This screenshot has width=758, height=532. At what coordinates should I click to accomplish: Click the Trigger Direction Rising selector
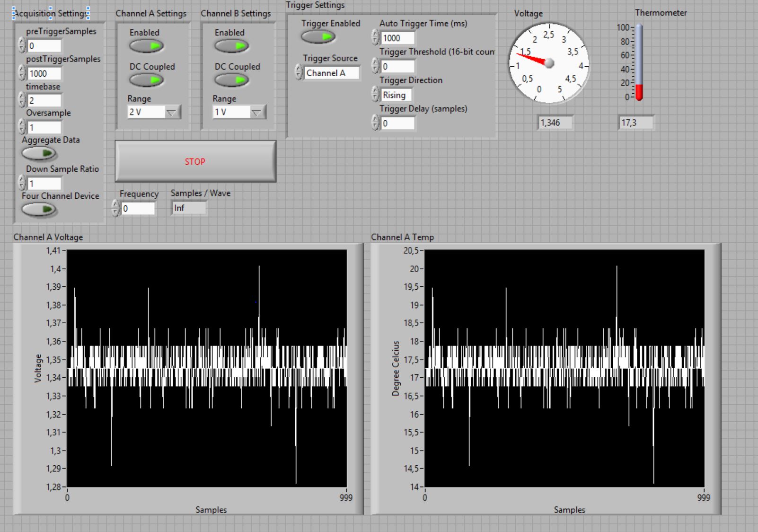[396, 95]
